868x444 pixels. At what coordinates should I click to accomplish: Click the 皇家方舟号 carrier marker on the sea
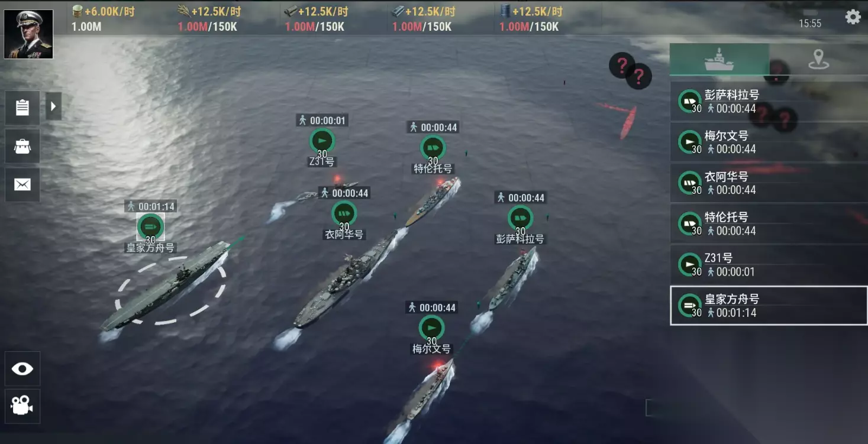[150, 226]
